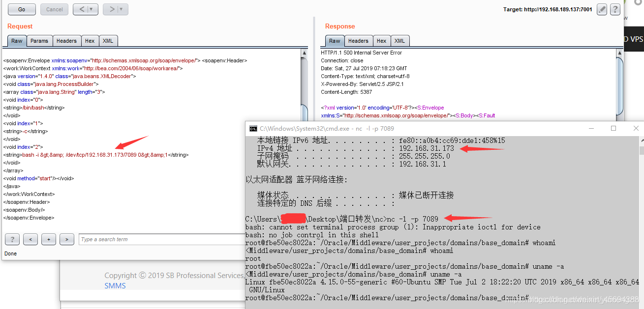The image size is (644, 309).
Task: Click the 'Connection: close' header line
Action: coord(342,60)
